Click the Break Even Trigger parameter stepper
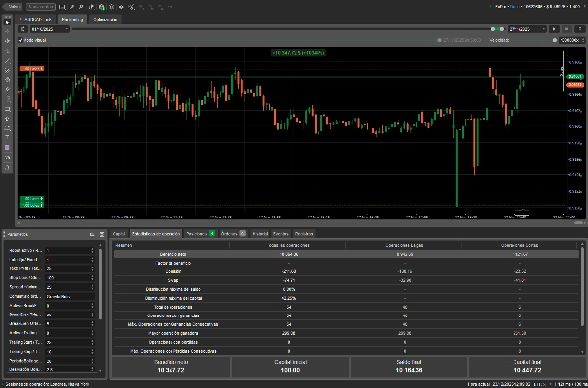This screenshot has width=588, height=388. [93, 315]
